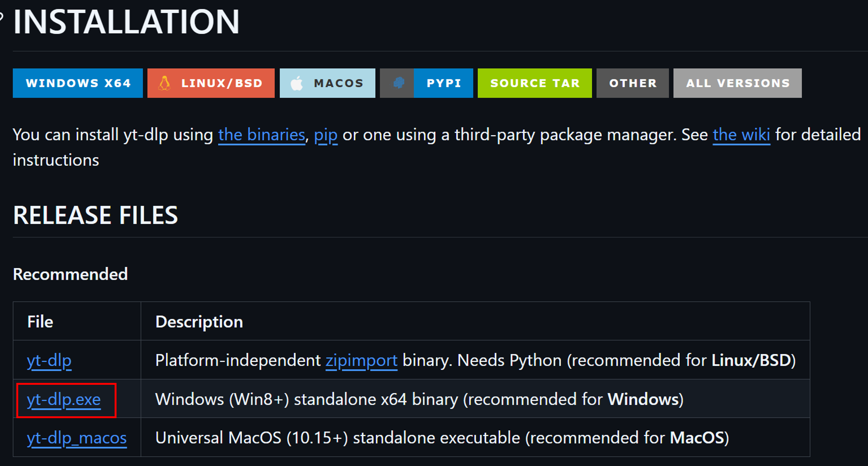This screenshot has height=466, width=868.
Task: Click the File column header
Action: pos(40,322)
